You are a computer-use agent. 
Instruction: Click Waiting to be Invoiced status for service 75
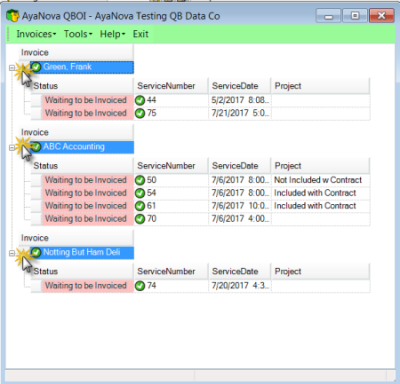click(x=88, y=113)
